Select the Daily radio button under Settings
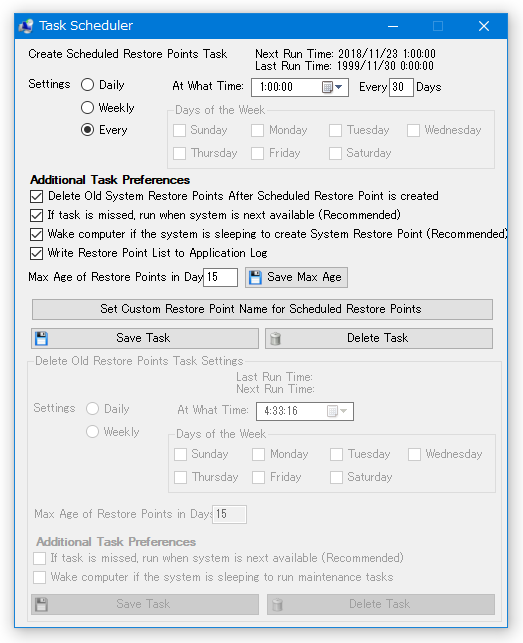Screen dimensions: 523x643 [x=87, y=85]
